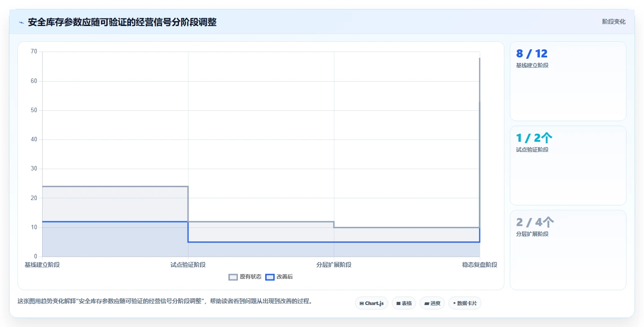The width and height of the screenshot is (644, 327).
Task: Click the 试点验证阶段 card label
Action: click(532, 150)
